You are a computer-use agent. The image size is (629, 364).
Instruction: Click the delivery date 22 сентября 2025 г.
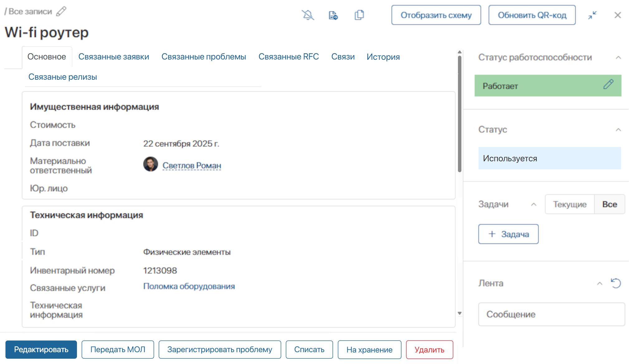[181, 144]
